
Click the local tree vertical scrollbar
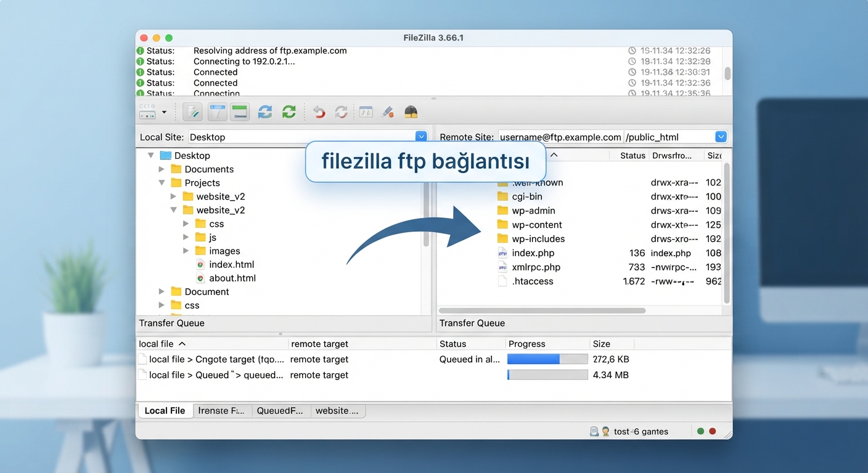pyautogui.click(x=426, y=216)
